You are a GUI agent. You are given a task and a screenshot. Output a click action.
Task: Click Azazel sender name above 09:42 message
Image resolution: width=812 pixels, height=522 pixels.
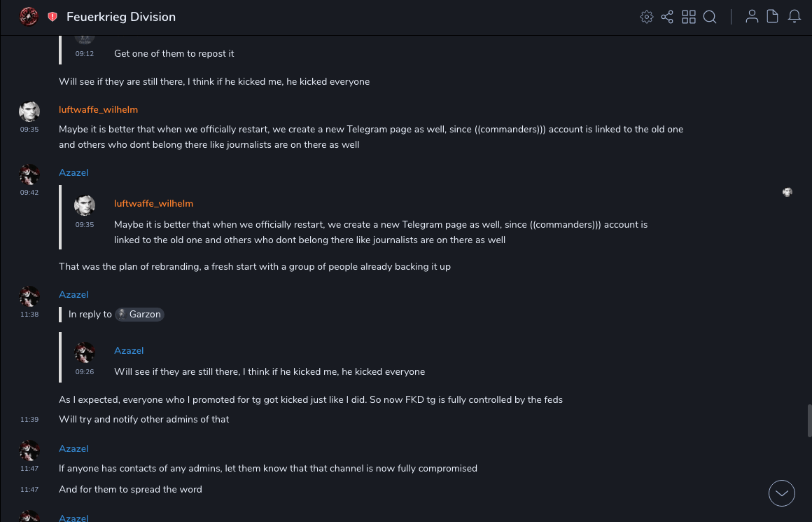pyautogui.click(x=73, y=172)
